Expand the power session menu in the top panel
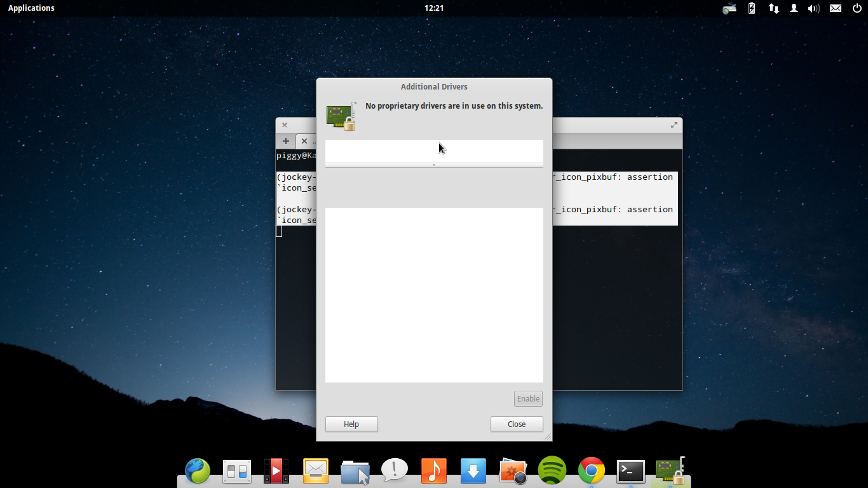This screenshot has height=488, width=868. (857, 8)
